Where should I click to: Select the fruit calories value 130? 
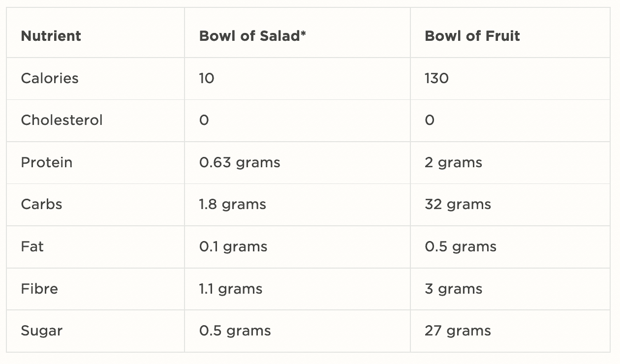436,78
